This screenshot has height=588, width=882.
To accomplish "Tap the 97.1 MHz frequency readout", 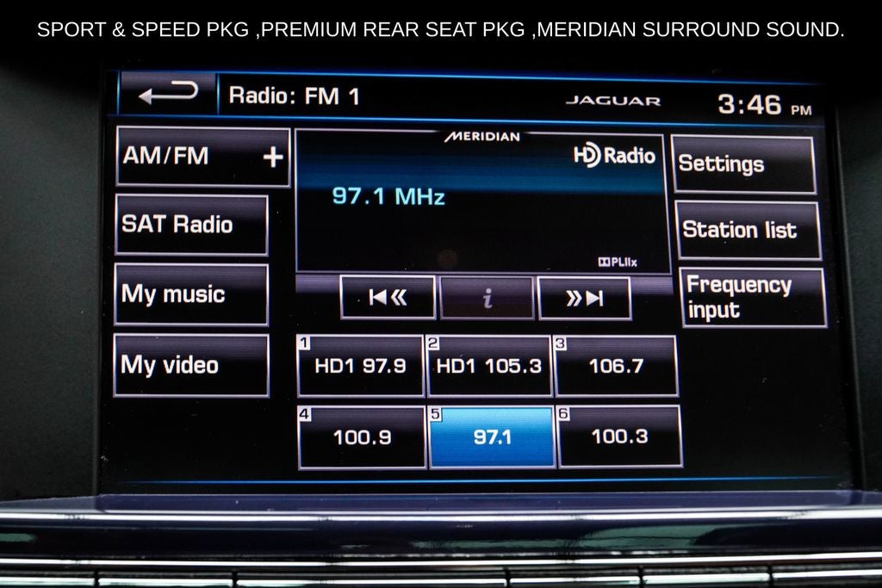I will coord(388,196).
